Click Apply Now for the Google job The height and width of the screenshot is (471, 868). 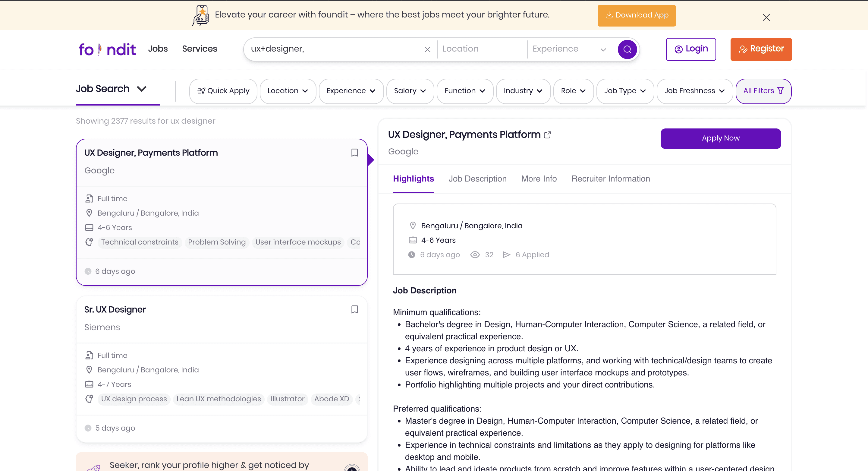720,139
